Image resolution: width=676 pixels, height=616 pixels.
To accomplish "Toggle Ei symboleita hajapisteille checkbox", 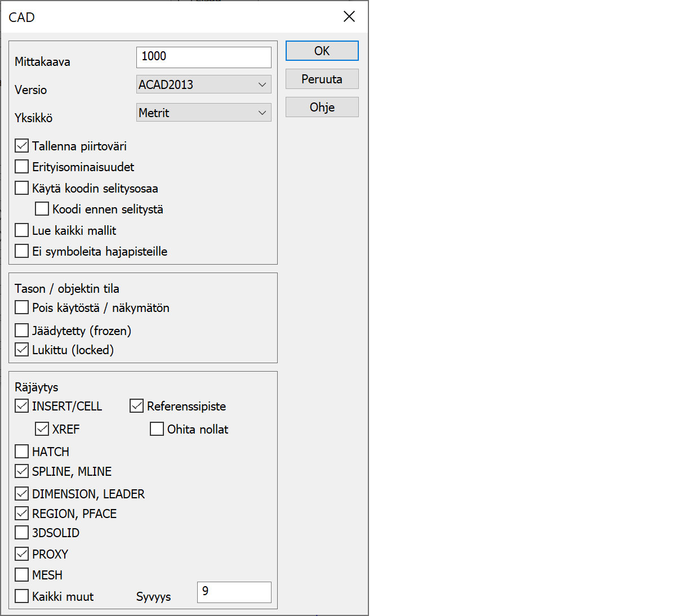I will pyautogui.click(x=22, y=251).
